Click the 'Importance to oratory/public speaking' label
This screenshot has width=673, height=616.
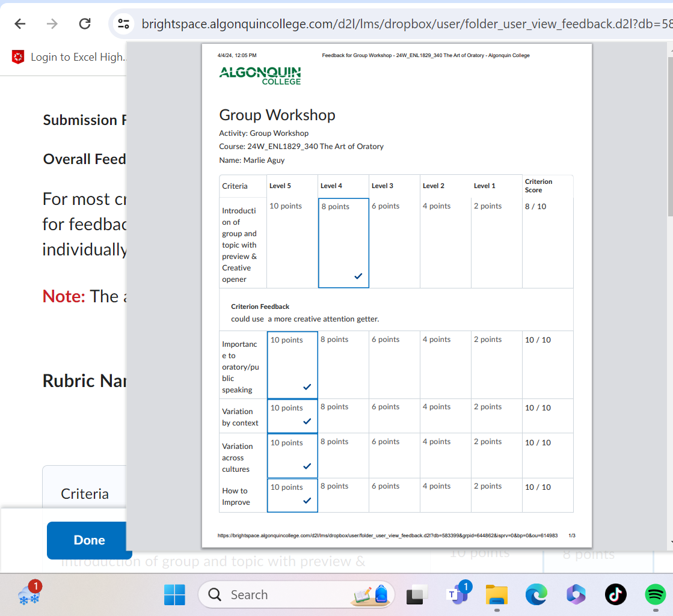(241, 367)
